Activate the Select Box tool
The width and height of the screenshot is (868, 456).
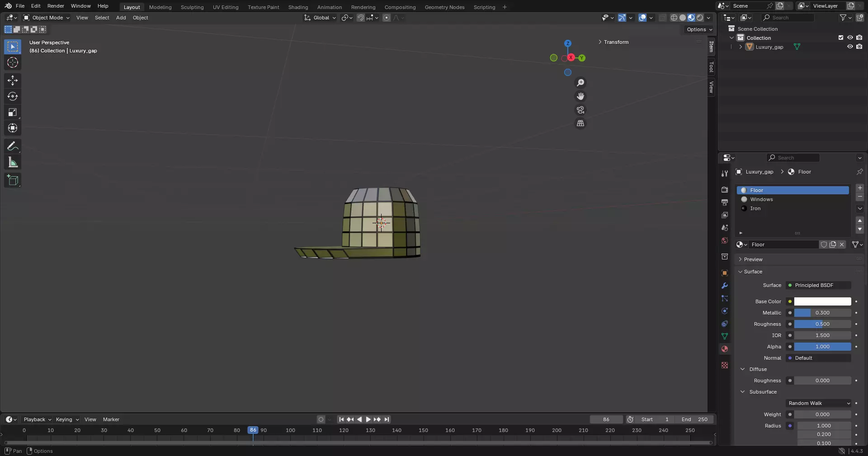point(13,47)
